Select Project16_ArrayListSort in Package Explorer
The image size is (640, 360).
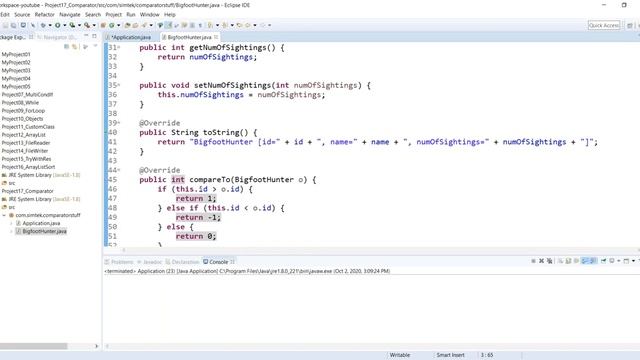coord(28,167)
